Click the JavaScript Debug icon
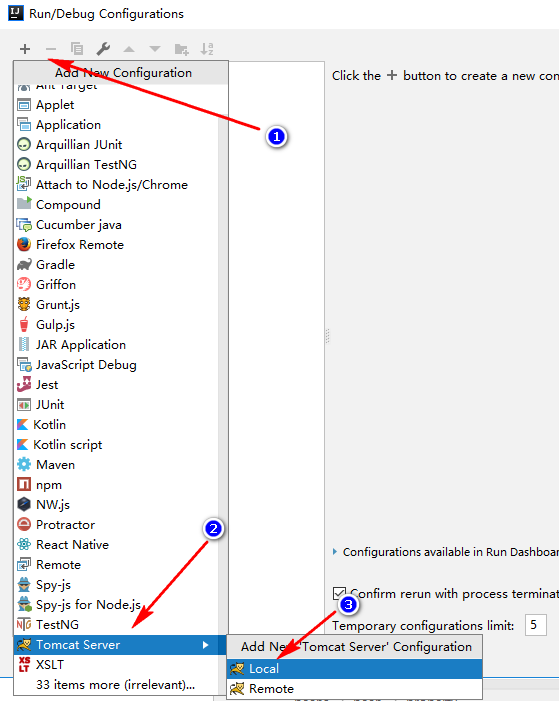The image size is (559, 701). pyautogui.click(x=24, y=365)
